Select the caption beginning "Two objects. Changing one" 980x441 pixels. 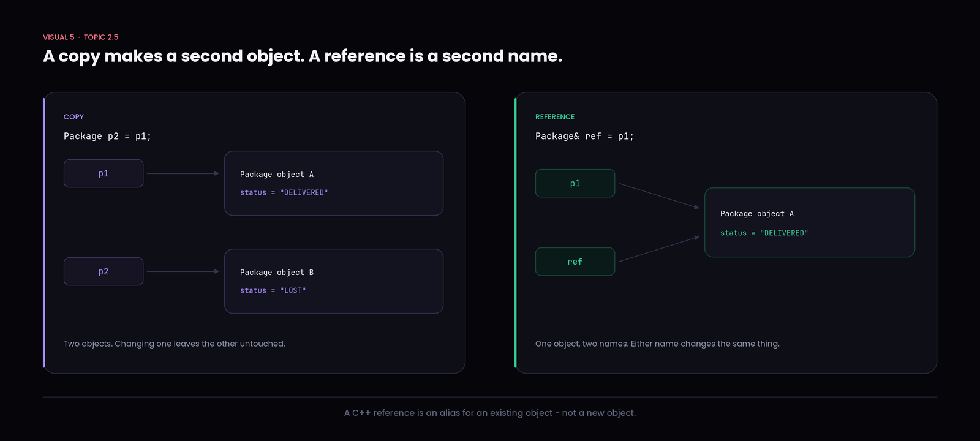(175, 344)
